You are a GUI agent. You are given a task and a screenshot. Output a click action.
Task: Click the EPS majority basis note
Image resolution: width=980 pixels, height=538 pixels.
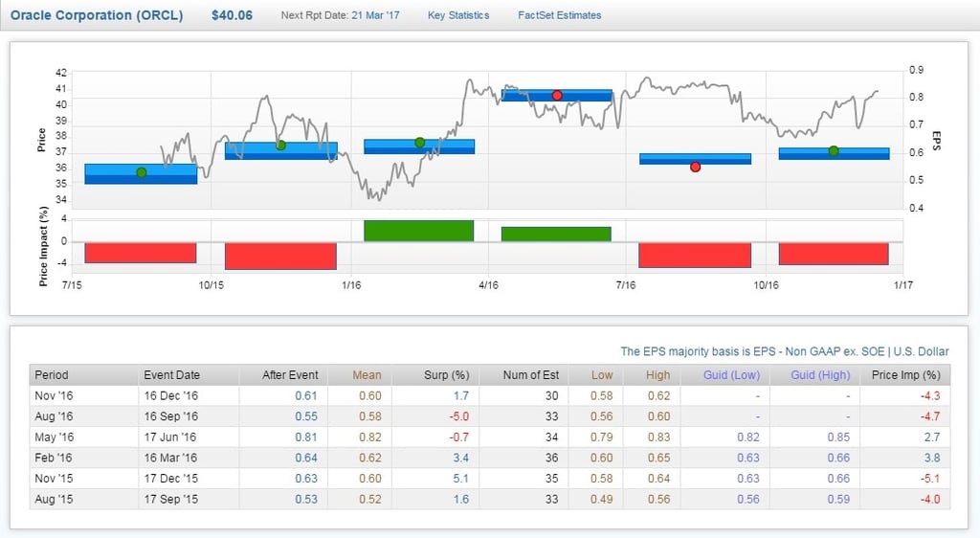(785, 351)
